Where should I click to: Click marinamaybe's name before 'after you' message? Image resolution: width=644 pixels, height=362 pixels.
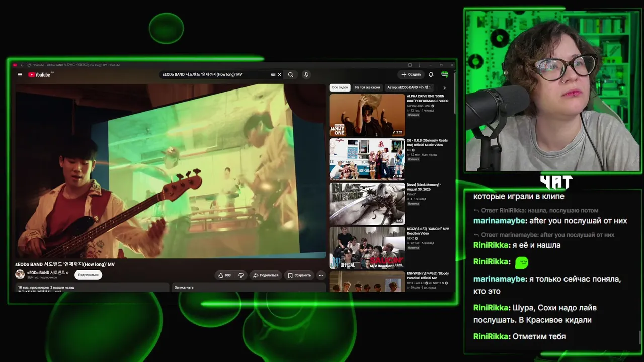tap(499, 221)
